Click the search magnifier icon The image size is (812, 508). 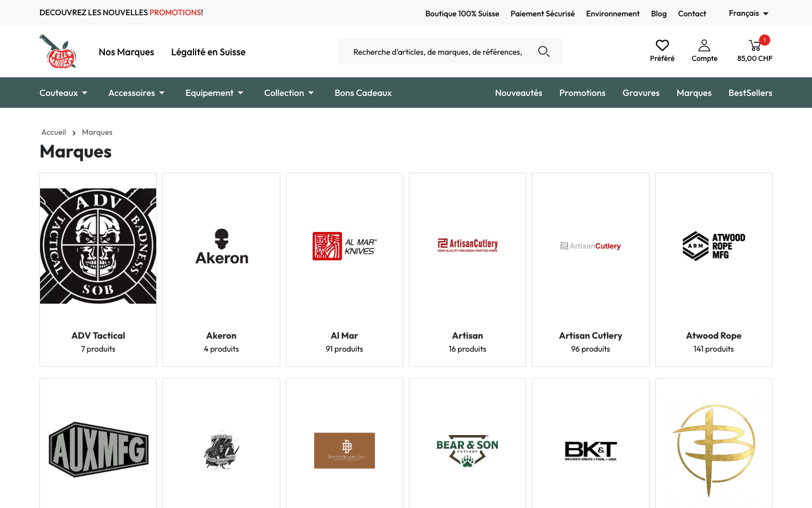544,51
